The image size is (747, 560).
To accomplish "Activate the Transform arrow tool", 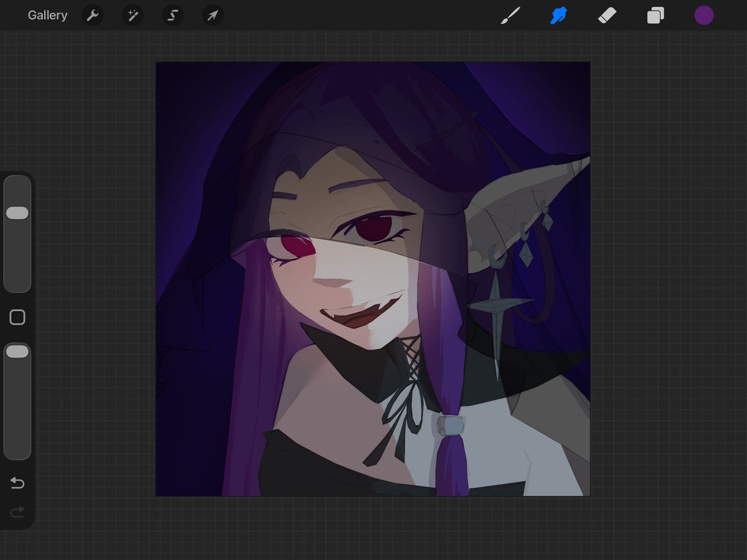I will coord(213,15).
